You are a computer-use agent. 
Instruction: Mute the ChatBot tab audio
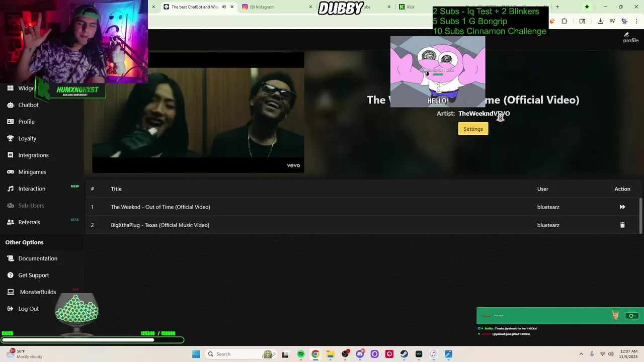224,7
